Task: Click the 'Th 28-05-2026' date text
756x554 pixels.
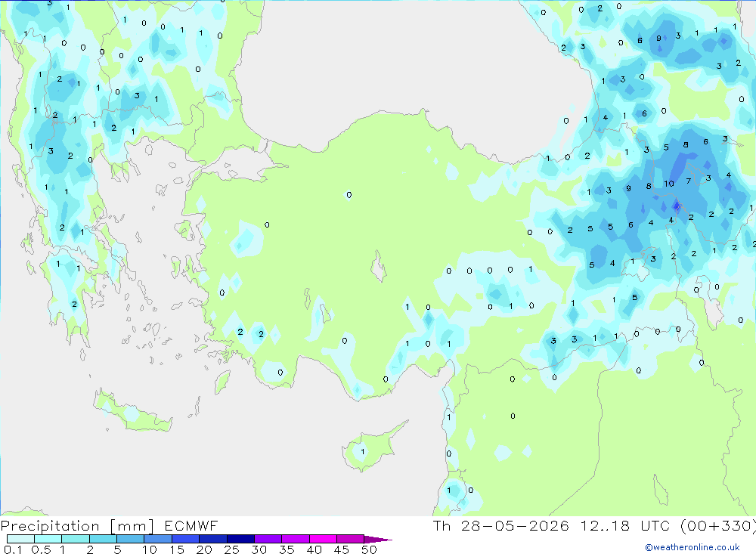Action: [x=500, y=526]
